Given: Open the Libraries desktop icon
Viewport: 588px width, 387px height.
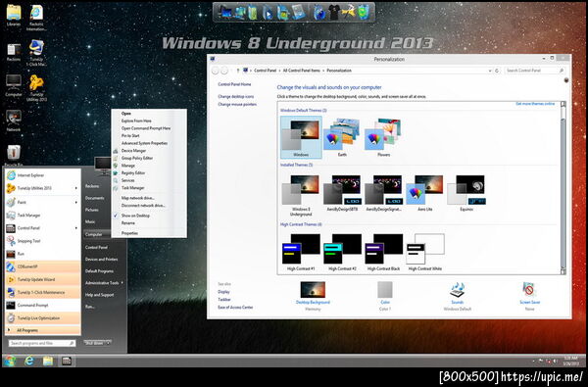Looking at the screenshot, I should click(14, 16).
